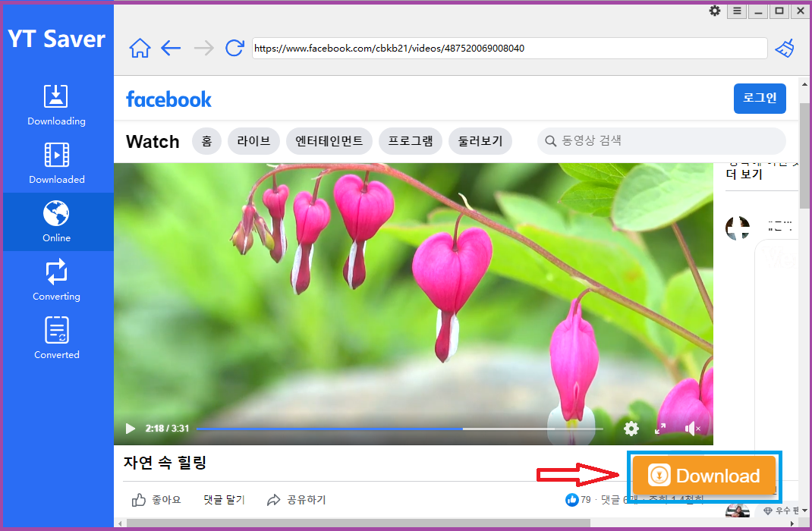Open the Converting section
Screen dimensions: 812x531
pyautogui.click(x=56, y=281)
